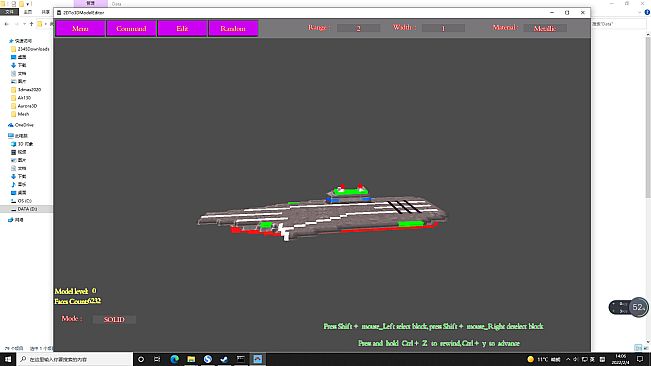This screenshot has height=366, width=651.
Task: Open Explorer Share tab
Action: [46, 12]
